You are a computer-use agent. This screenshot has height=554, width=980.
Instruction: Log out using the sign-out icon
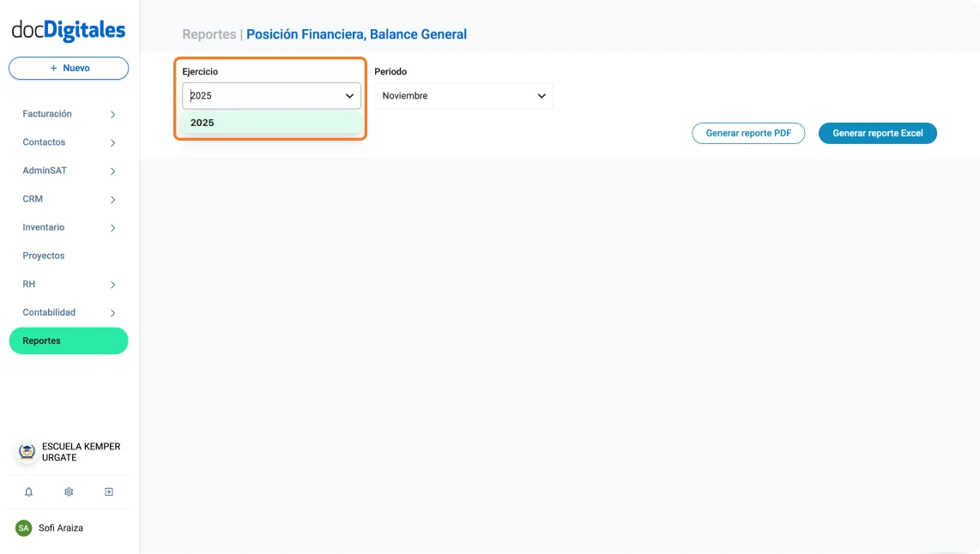tap(108, 491)
